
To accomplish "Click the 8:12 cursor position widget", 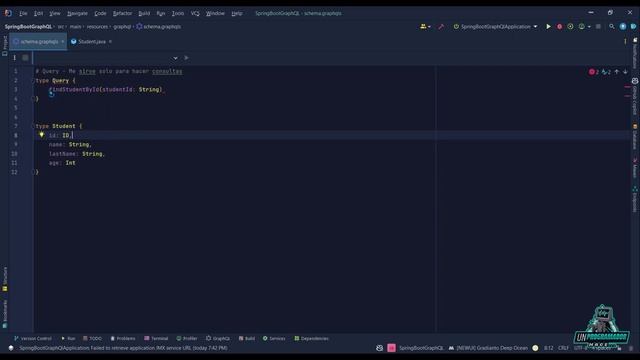I will coord(549,348).
